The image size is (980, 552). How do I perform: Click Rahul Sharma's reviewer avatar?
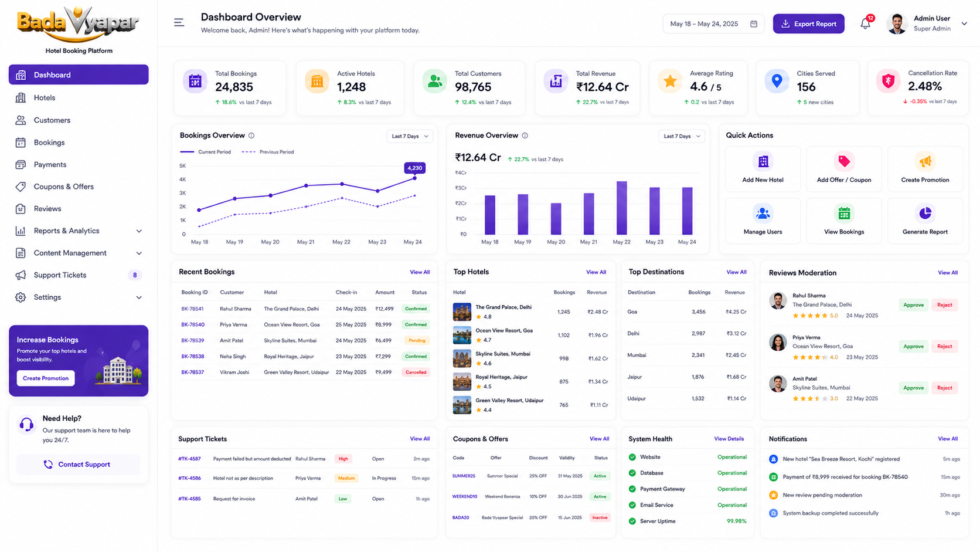778,301
